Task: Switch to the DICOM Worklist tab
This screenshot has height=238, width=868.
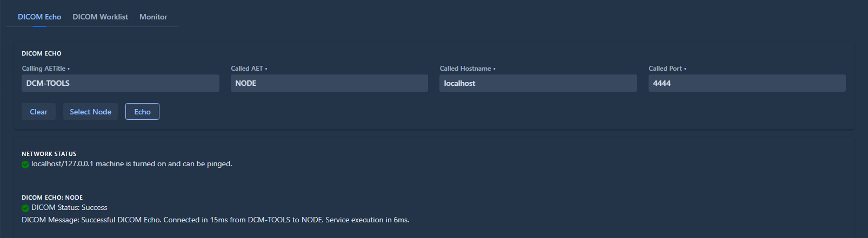Action: pyautogui.click(x=100, y=17)
